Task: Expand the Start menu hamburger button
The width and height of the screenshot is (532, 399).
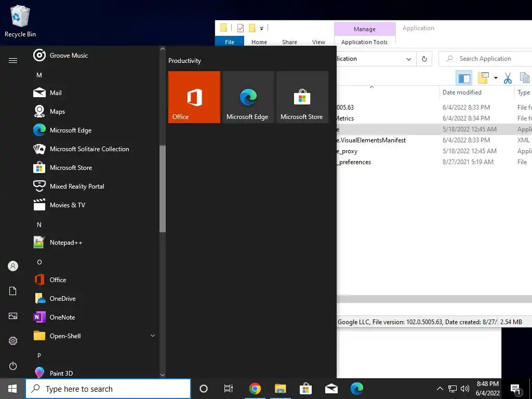Action: (x=13, y=60)
